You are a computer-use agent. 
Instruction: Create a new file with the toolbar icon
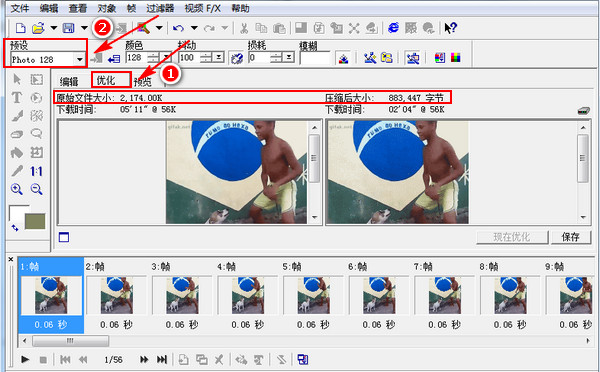(20, 28)
